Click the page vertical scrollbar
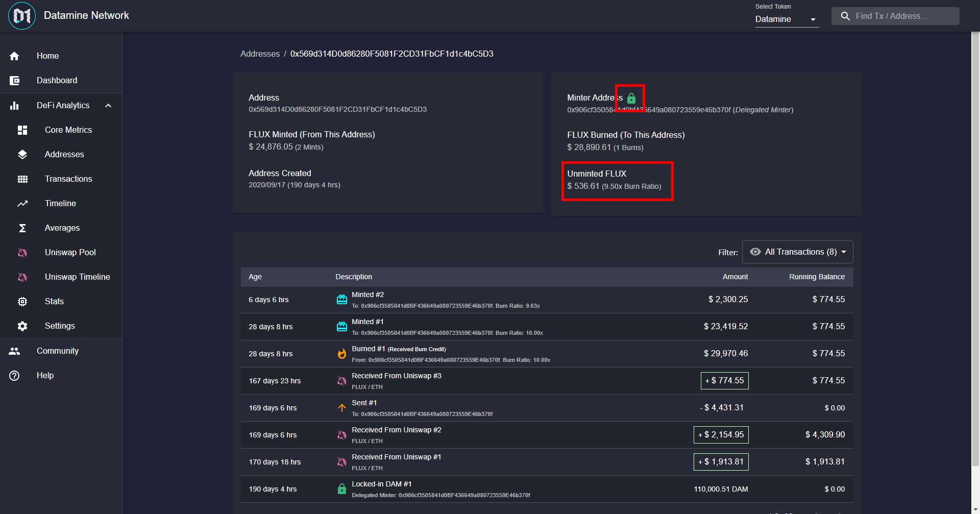 (975, 250)
